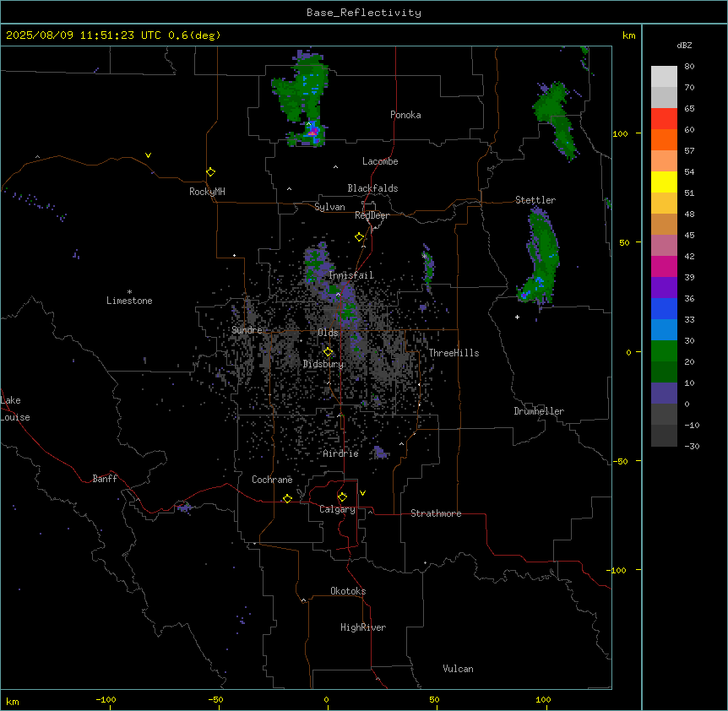Screen dimensions: 728x711
Task: Click the Lake Louise label
Action: pos(15,409)
